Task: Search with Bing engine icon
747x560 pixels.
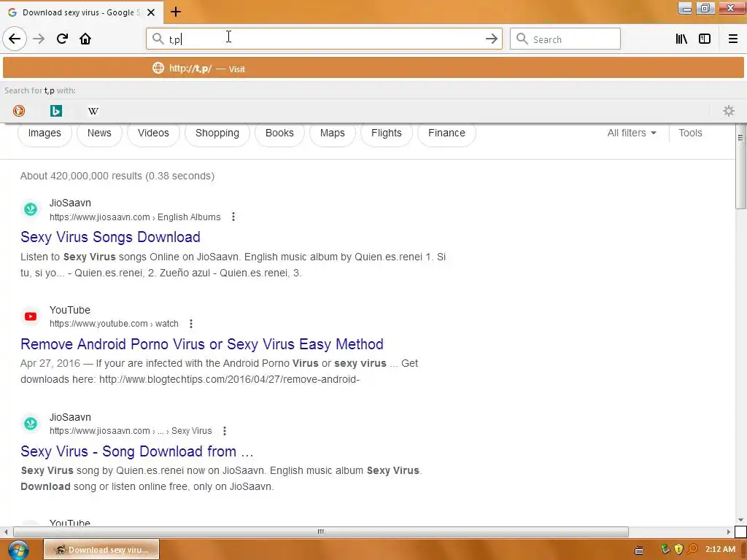Action: 56,111
